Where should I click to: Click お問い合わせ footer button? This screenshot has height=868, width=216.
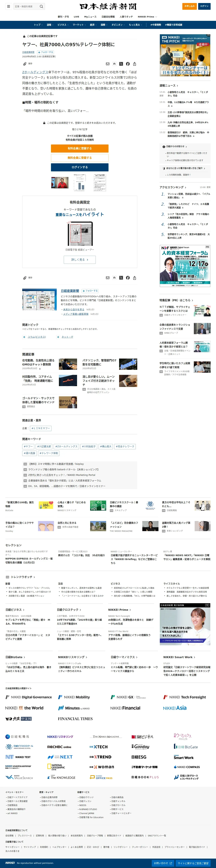tap(163, 863)
